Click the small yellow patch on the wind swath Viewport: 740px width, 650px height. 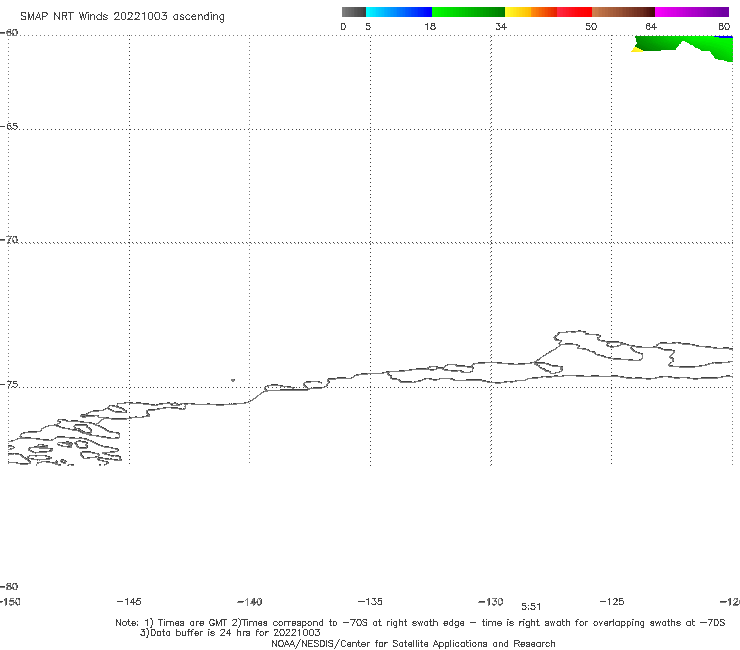click(637, 49)
